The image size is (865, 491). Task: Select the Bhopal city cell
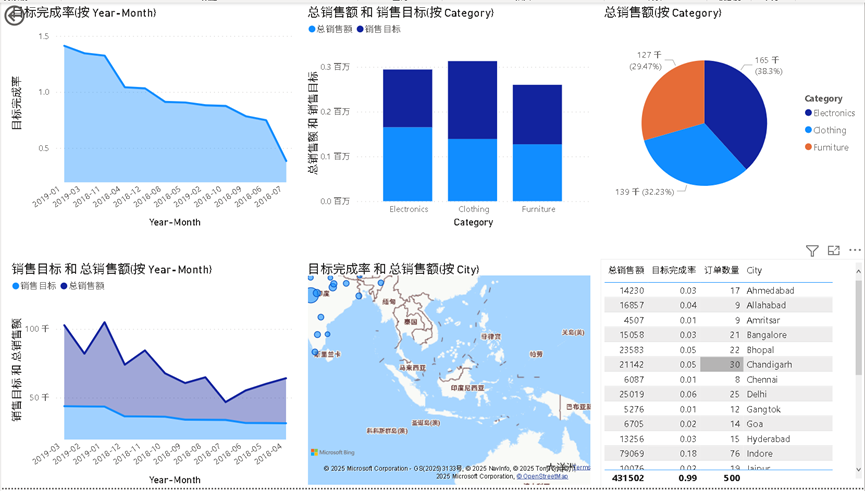[760, 350]
